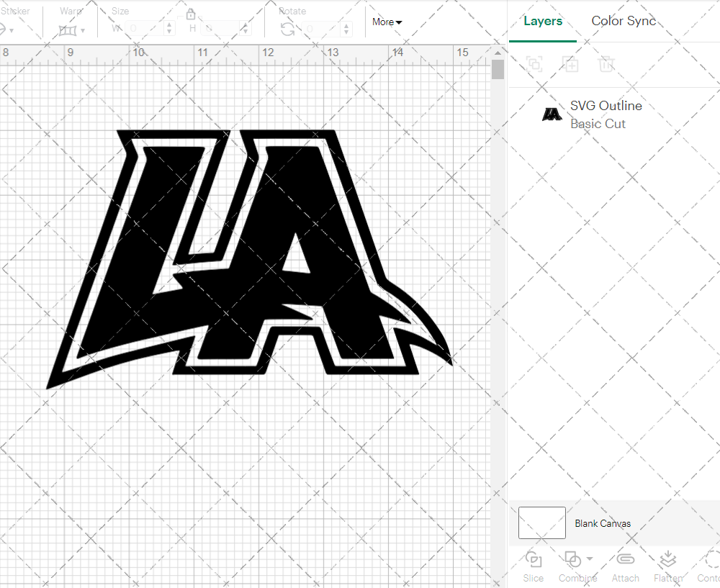Toggle the size lock aspect ratio

coord(191,14)
